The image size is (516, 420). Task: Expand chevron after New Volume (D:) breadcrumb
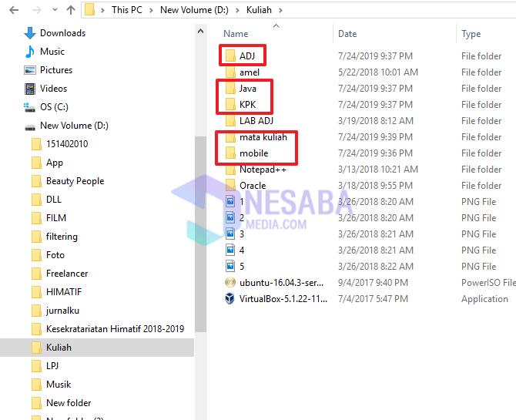click(237, 10)
